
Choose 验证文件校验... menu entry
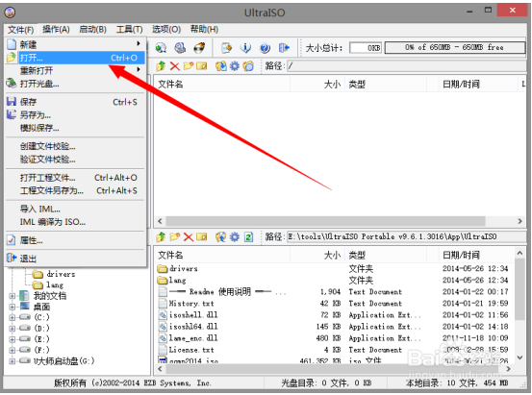pos(75,159)
